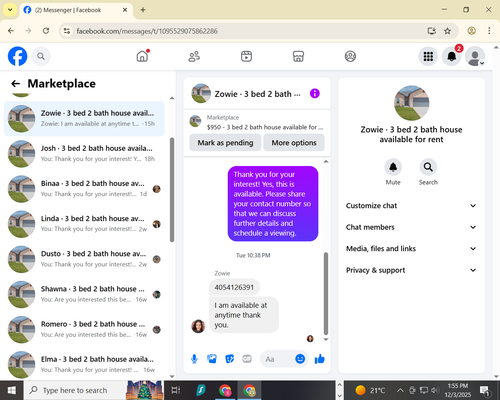
Task: Click the chat header listing thumbnail
Action: [x=201, y=94]
